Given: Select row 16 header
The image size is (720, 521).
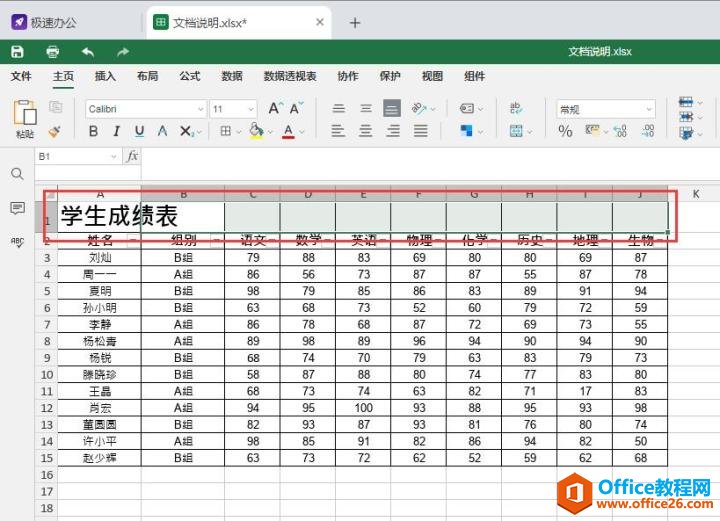Looking at the screenshot, I should point(46,475).
